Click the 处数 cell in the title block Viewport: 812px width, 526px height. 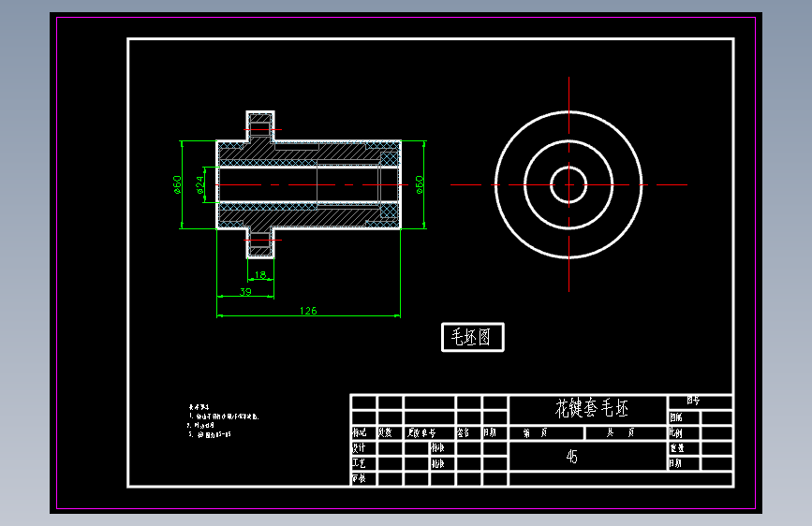[390, 432]
